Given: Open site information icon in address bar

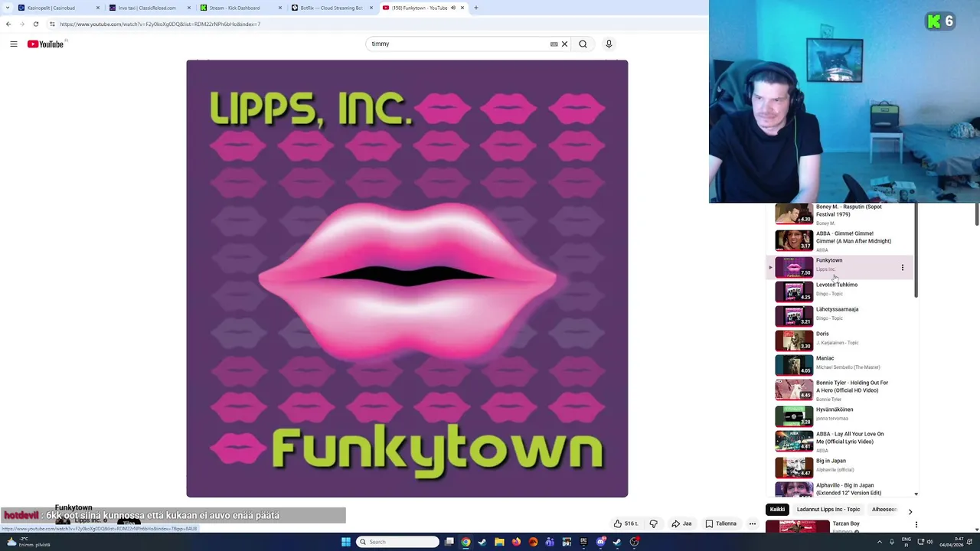Looking at the screenshot, I should [52, 24].
